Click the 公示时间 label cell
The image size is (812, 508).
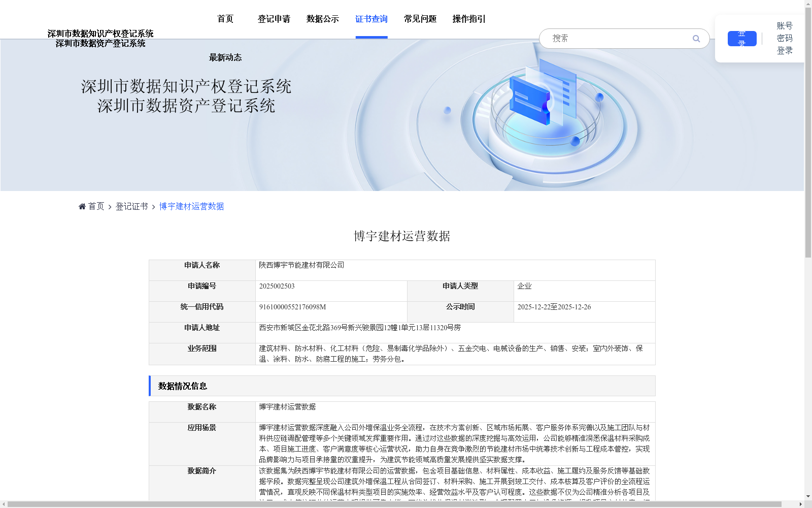tap(460, 312)
